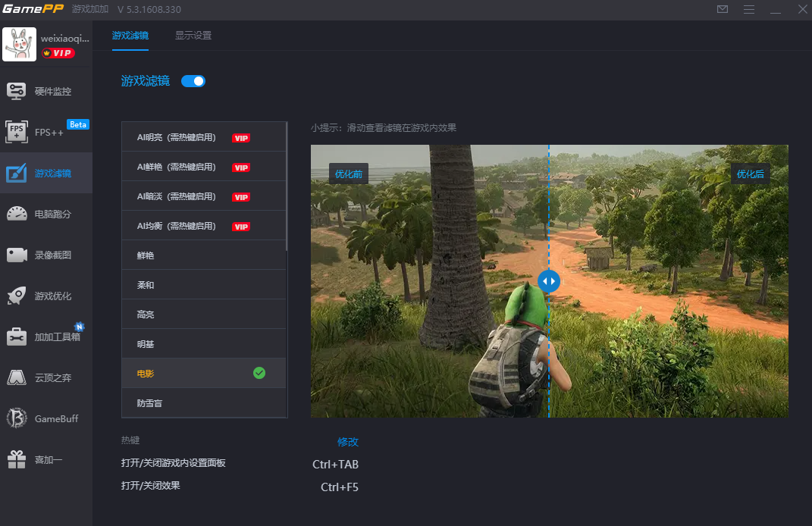Open the gift icon (喜加一)
The height and width of the screenshot is (526, 812).
(17, 459)
